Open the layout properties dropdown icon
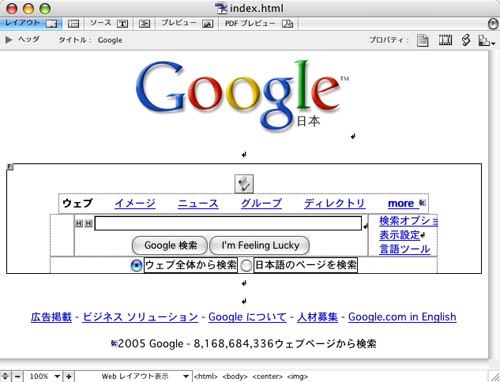500x382 pixels. click(486, 41)
